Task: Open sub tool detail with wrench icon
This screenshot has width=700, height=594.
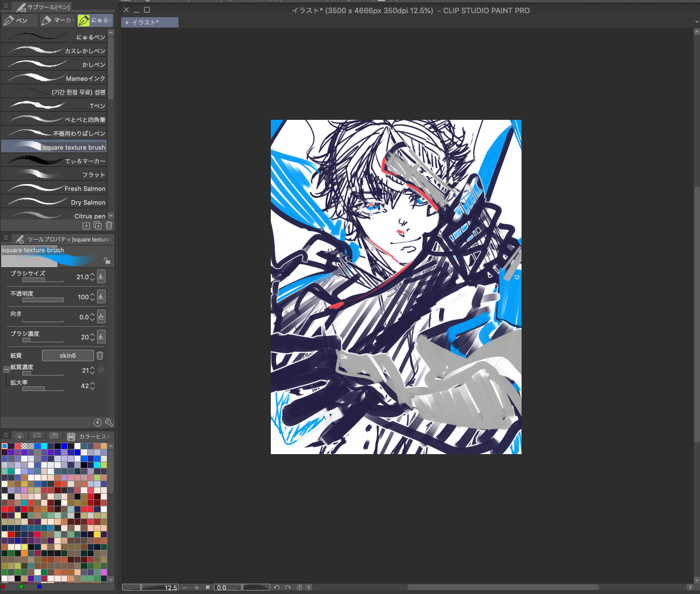Action: point(108,423)
